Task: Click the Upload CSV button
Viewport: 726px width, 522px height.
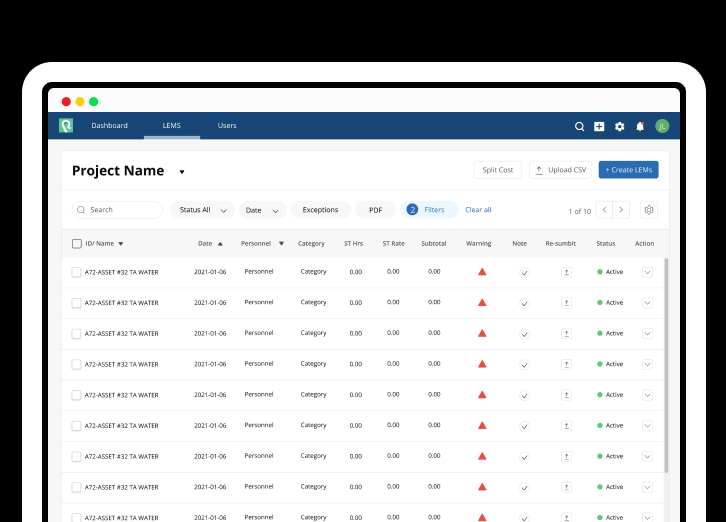Action: click(560, 170)
